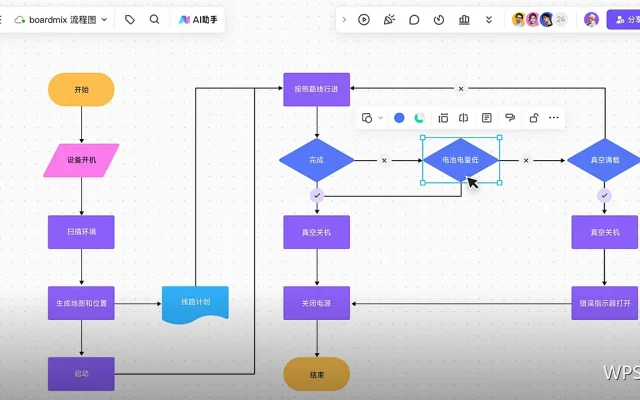Select the 真空关机 box below 真空满载
The image size is (640, 400).
coord(604,232)
